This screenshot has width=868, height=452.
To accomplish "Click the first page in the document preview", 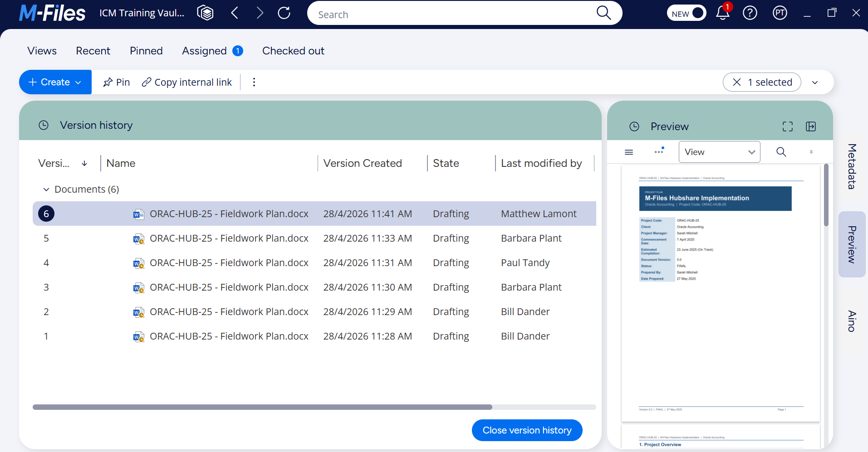I will point(721,294).
